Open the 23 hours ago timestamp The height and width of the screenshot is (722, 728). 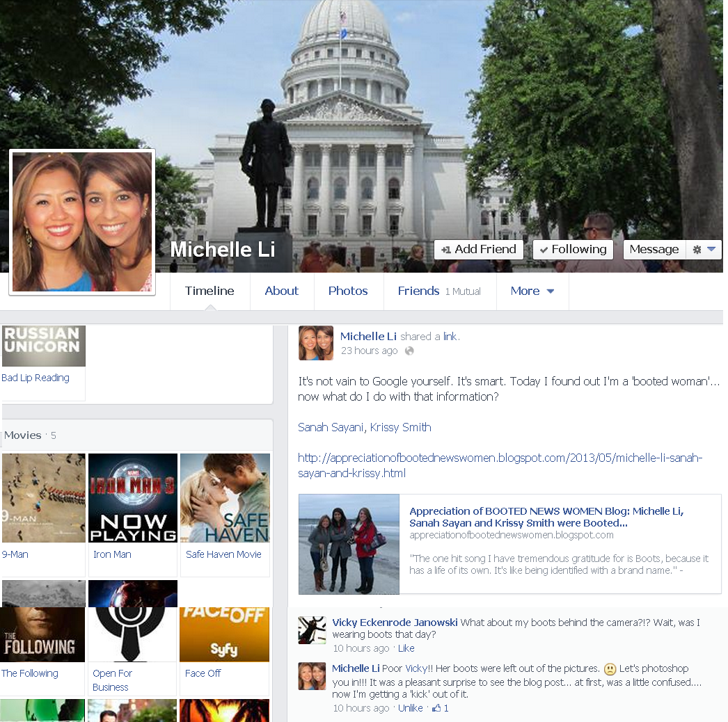click(x=369, y=351)
